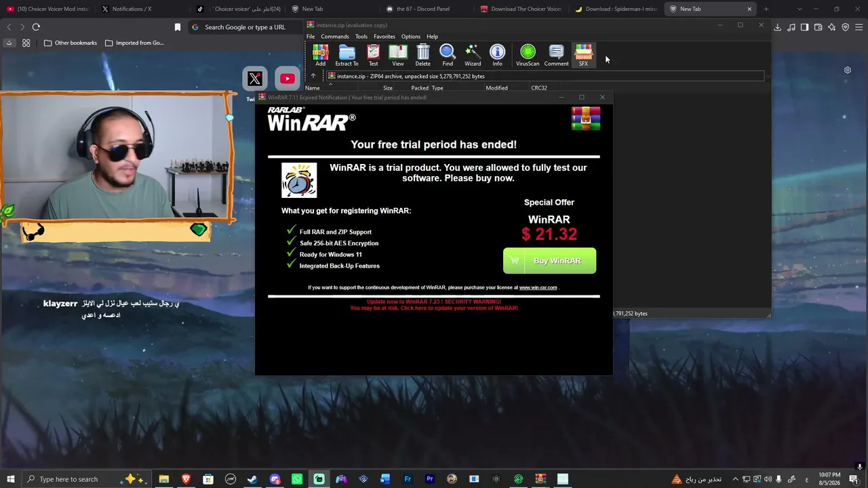This screenshot has width=868, height=488.
Task: Open WhatsApp from the taskbar
Action: point(297,479)
